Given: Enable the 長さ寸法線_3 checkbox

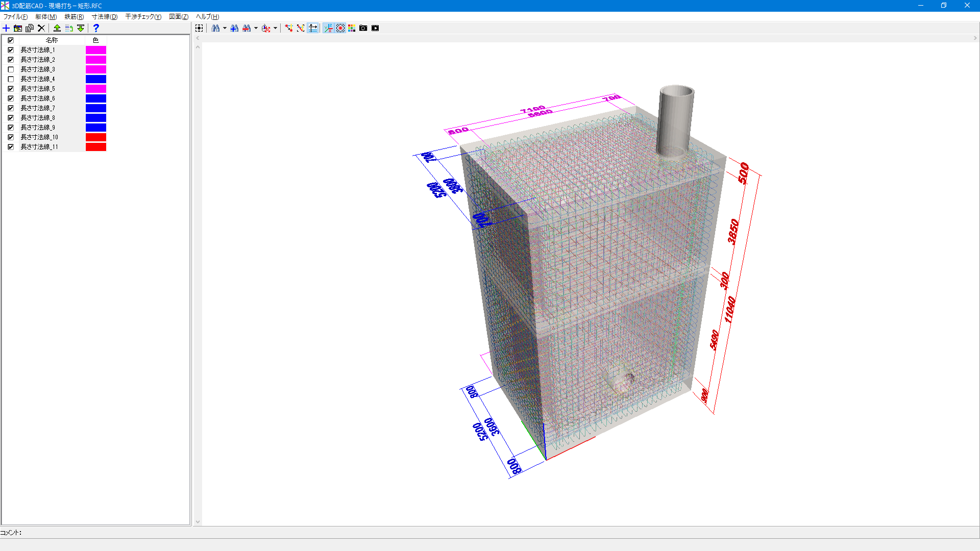Looking at the screenshot, I should tap(11, 69).
